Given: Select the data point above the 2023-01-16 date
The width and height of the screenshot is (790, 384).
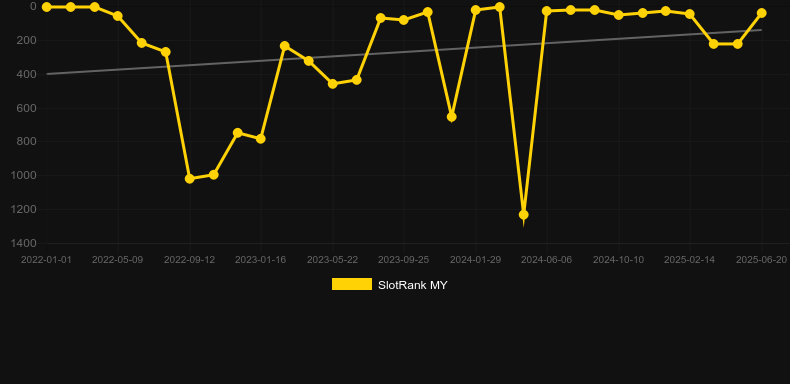Looking at the screenshot, I should point(261,139).
